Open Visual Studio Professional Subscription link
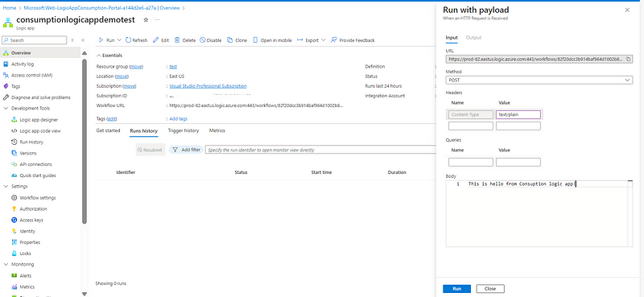The width and height of the screenshot is (644, 297). point(208,86)
